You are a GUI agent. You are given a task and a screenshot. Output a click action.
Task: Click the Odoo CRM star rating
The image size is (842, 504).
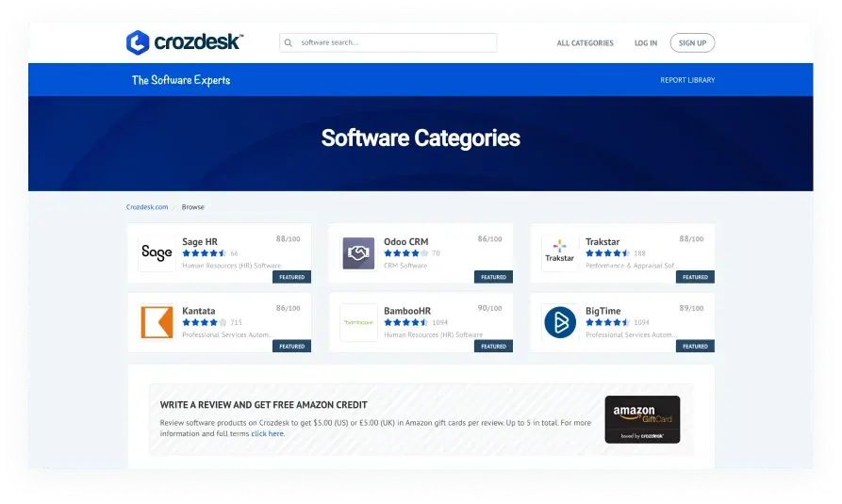pyautogui.click(x=406, y=253)
